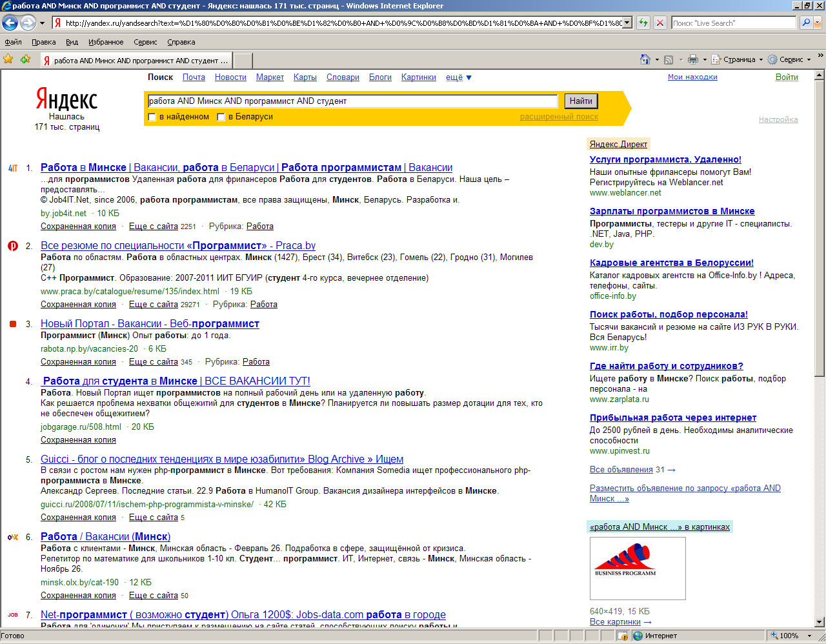The width and height of the screenshot is (826, 644).
Task: Open the Сервис gear toolbar menu
Action: click(x=790, y=59)
